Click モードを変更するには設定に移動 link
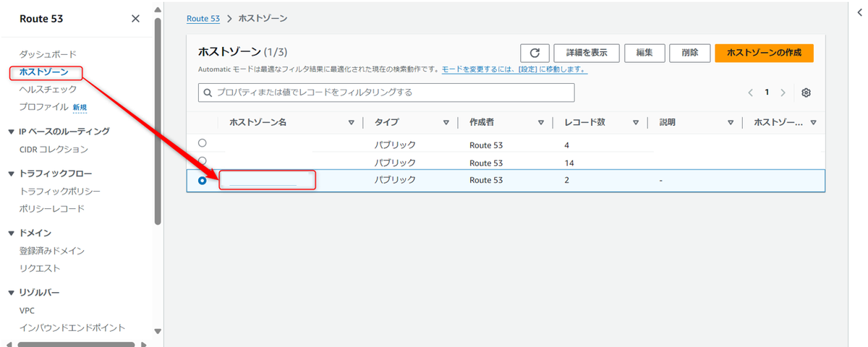The image size is (868, 347). [x=514, y=69]
